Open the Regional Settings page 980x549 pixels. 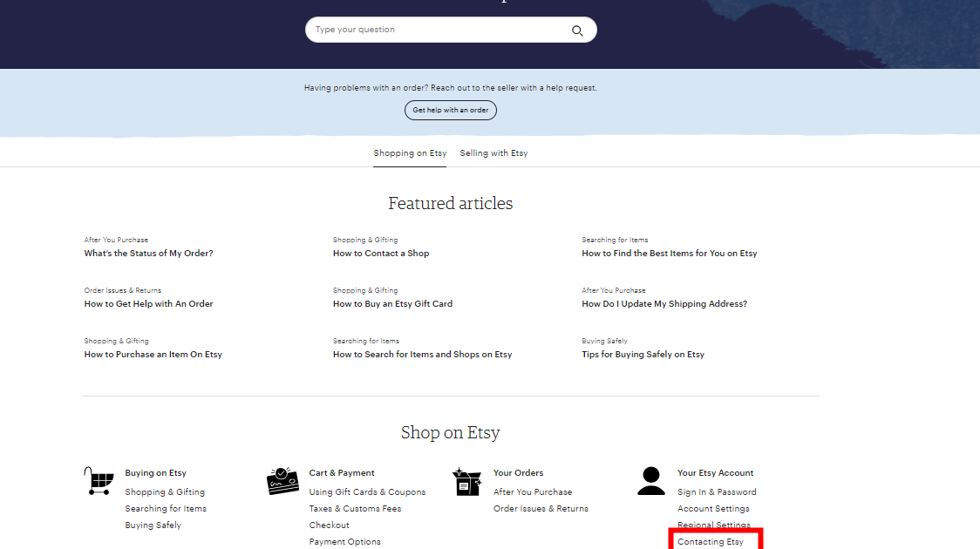click(x=714, y=525)
